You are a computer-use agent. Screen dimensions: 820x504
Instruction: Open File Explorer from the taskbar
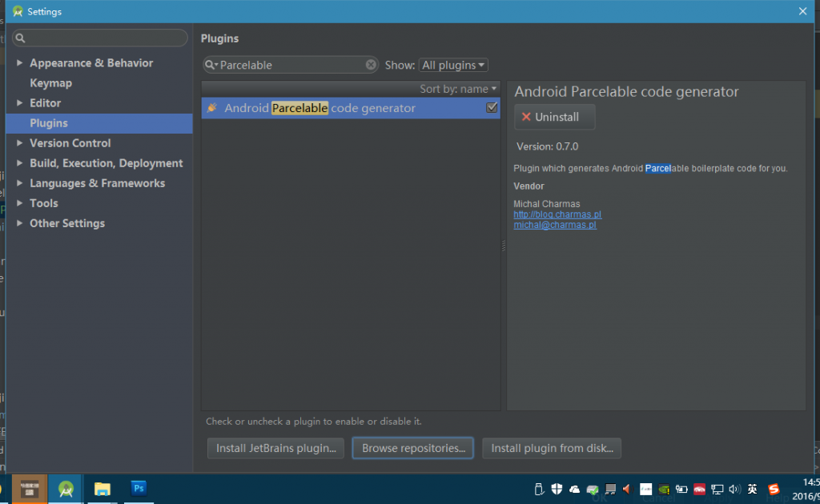(102, 488)
